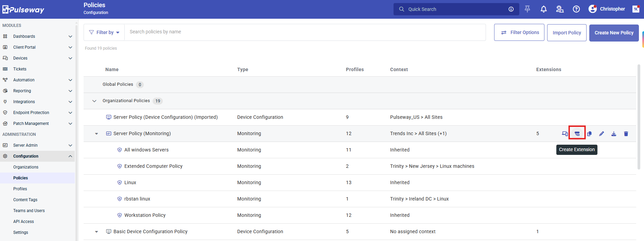Open Content Tags in the sidebar
This screenshot has width=644, height=241.
click(25, 200)
